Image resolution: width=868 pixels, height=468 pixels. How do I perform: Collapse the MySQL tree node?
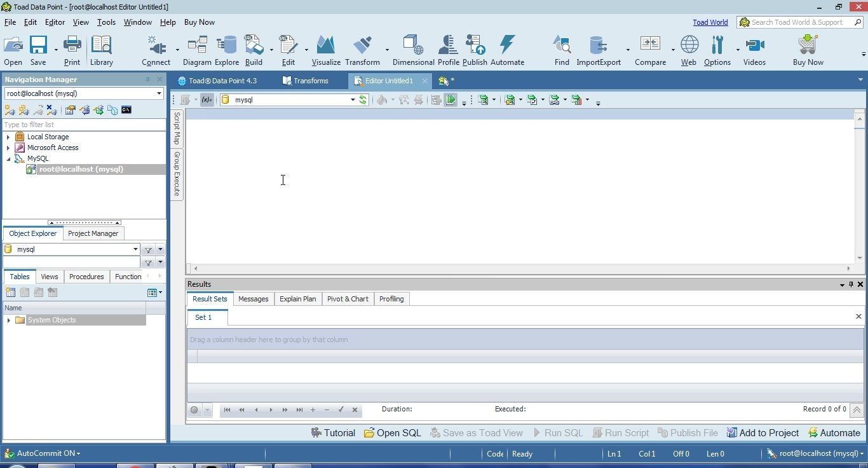tap(8, 158)
